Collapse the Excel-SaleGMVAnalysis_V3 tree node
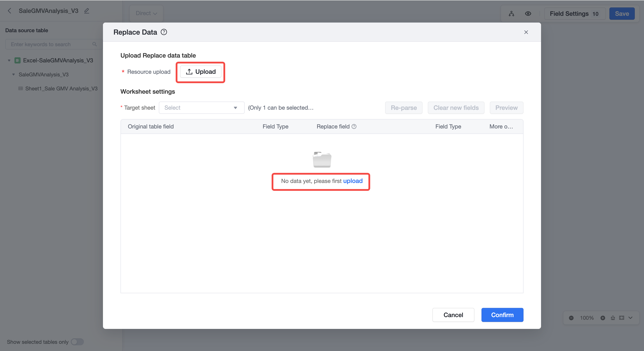The image size is (644, 351). [9, 60]
